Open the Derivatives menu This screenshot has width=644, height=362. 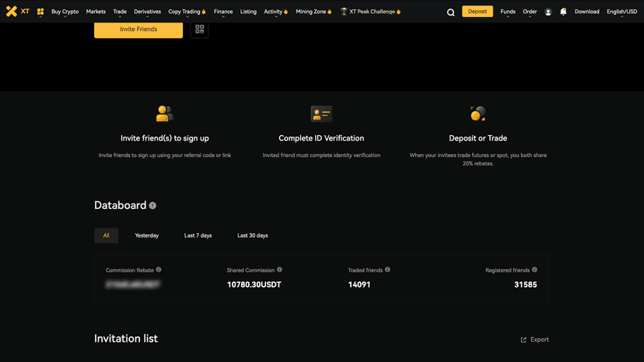coord(147,12)
